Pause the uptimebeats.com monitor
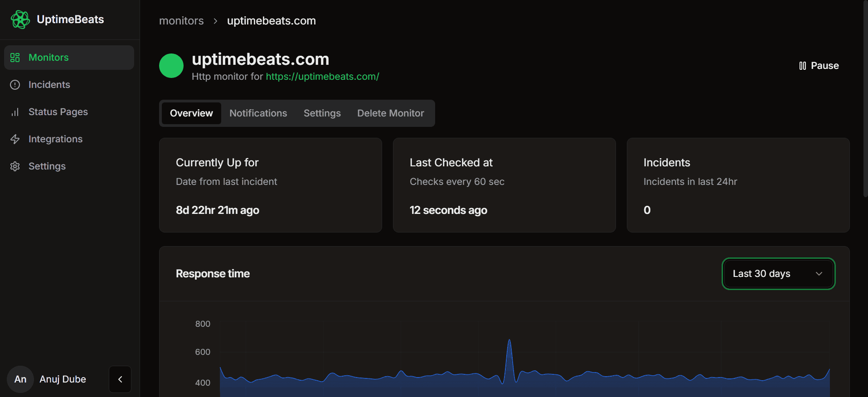Screen dimensions: 868x397 click(819, 66)
